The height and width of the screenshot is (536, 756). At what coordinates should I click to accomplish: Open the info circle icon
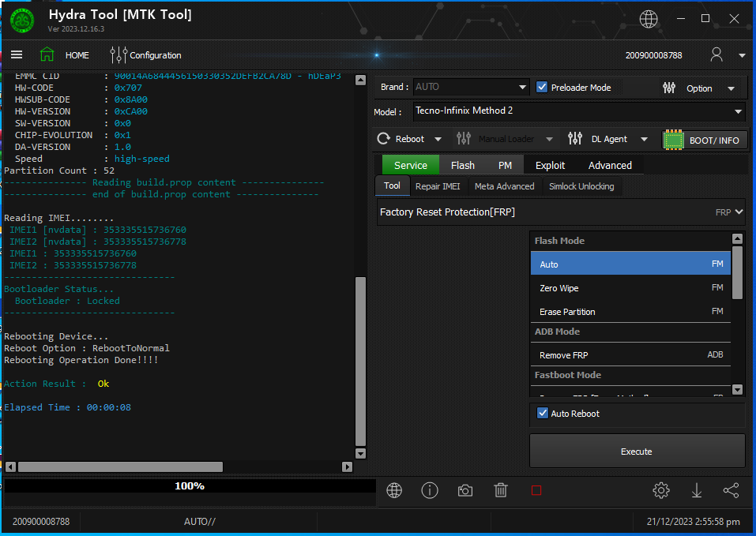pos(430,491)
